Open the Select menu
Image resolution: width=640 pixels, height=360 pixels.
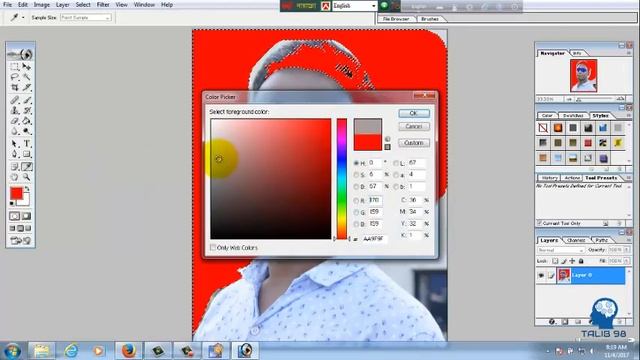click(x=83, y=5)
